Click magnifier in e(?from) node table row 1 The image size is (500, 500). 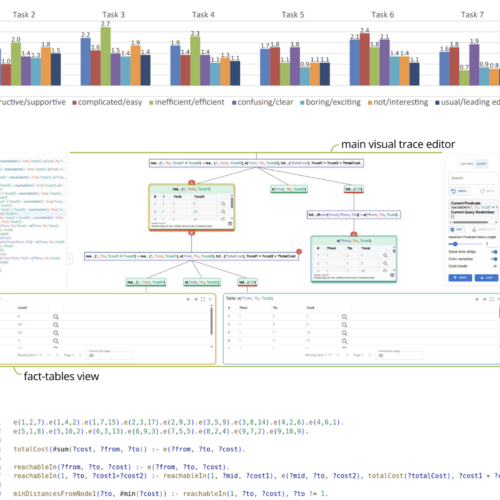pos(385,255)
